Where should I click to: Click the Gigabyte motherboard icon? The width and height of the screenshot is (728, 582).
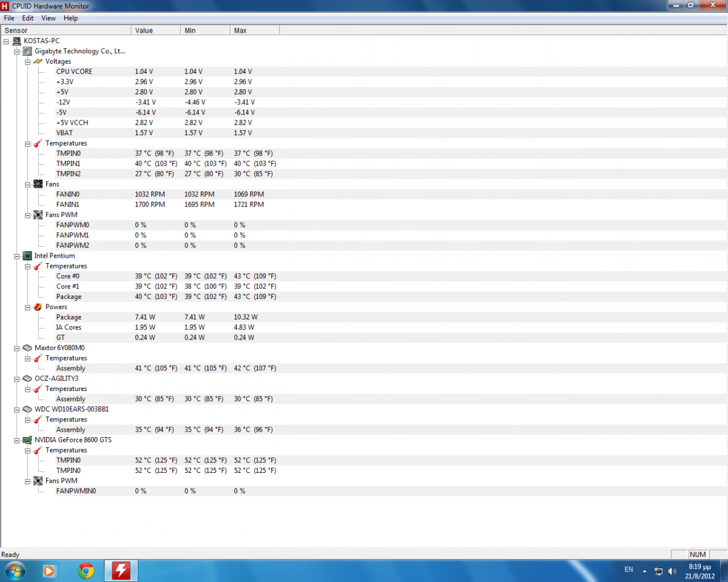pos(27,51)
